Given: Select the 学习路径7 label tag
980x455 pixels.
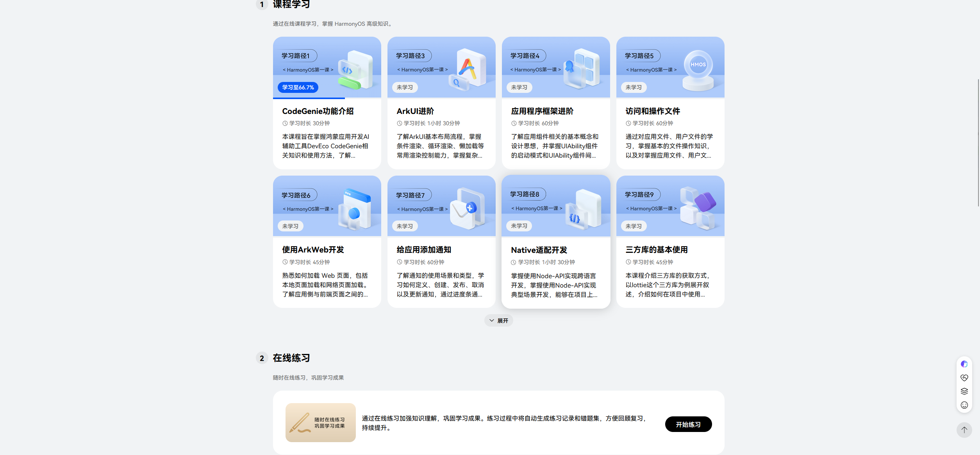Looking at the screenshot, I should point(410,195).
